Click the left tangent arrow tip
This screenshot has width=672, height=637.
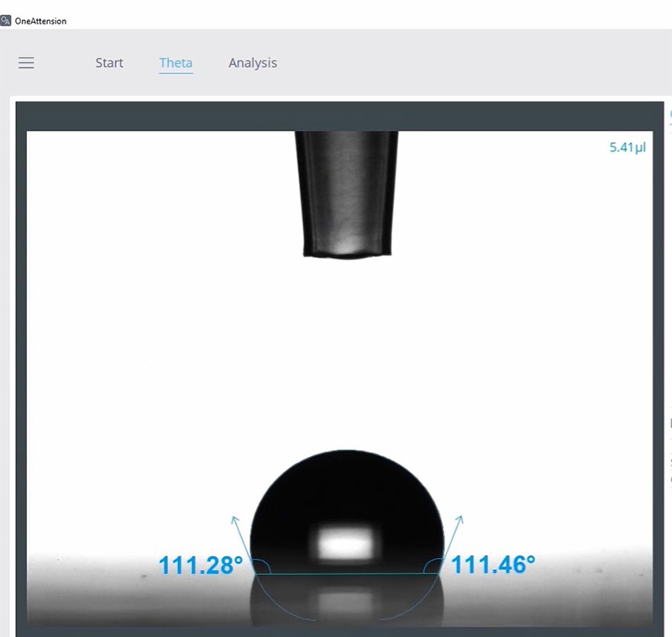pos(235,518)
